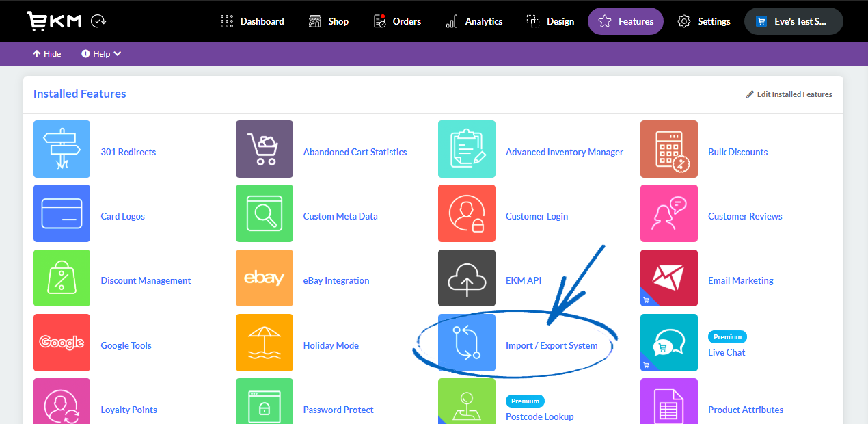Screen dimensions: 868x424
Task: Open the Google Tools icon
Action: tap(62, 343)
